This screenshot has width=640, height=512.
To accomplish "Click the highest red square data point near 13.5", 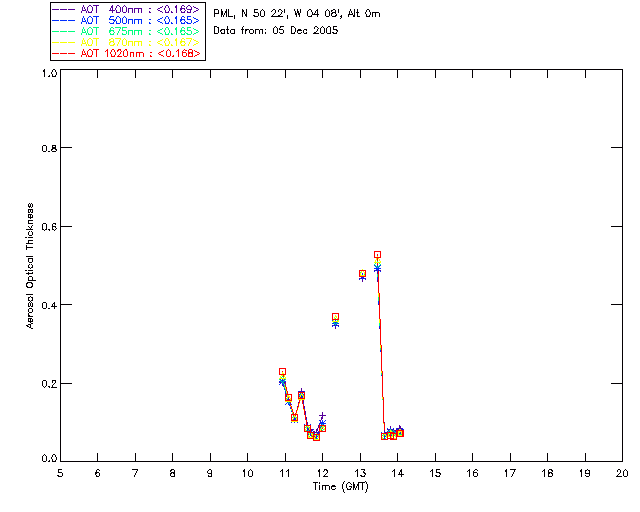I will pyautogui.click(x=378, y=255).
